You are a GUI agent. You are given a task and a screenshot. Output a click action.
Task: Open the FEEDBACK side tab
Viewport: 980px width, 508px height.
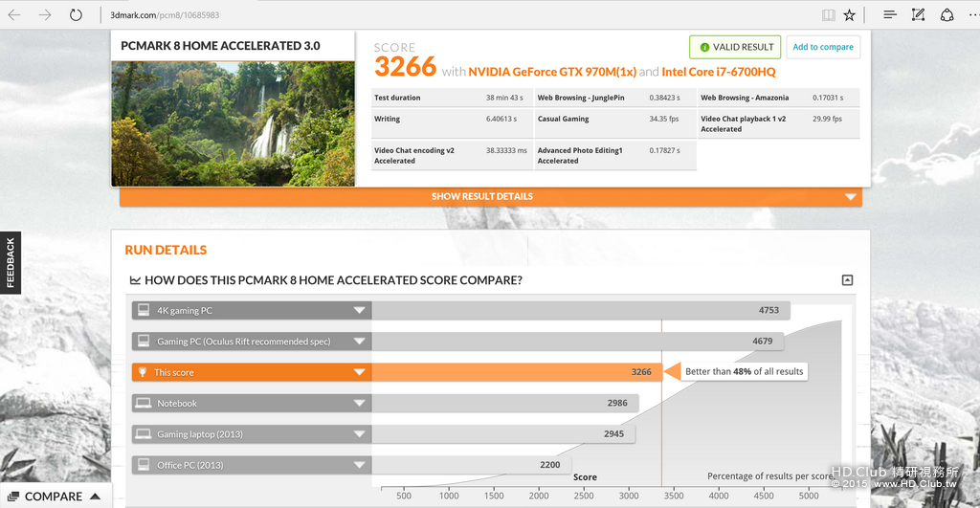coord(10,262)
